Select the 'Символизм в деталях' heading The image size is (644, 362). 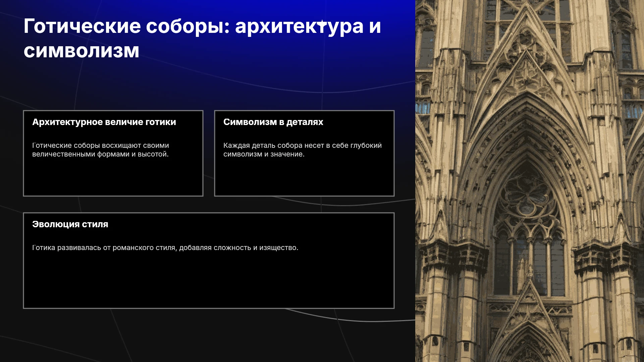(x=273, y=122)
